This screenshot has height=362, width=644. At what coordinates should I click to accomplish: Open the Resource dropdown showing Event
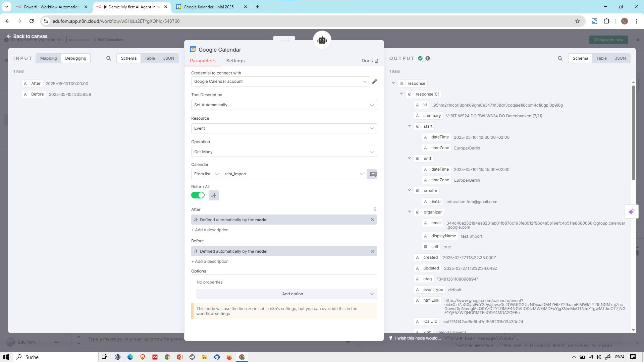(x=284, y=128)
